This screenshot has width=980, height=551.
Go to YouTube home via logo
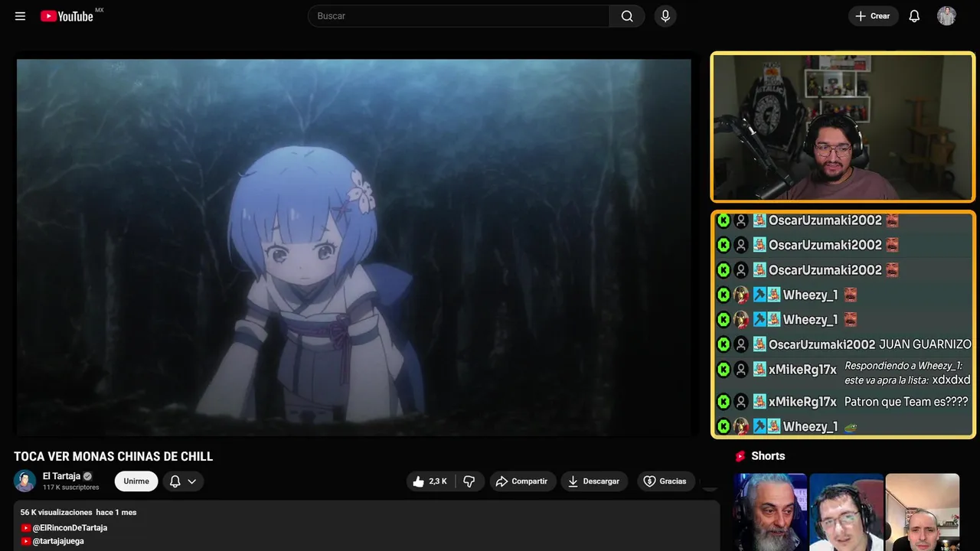coord(67,16)
